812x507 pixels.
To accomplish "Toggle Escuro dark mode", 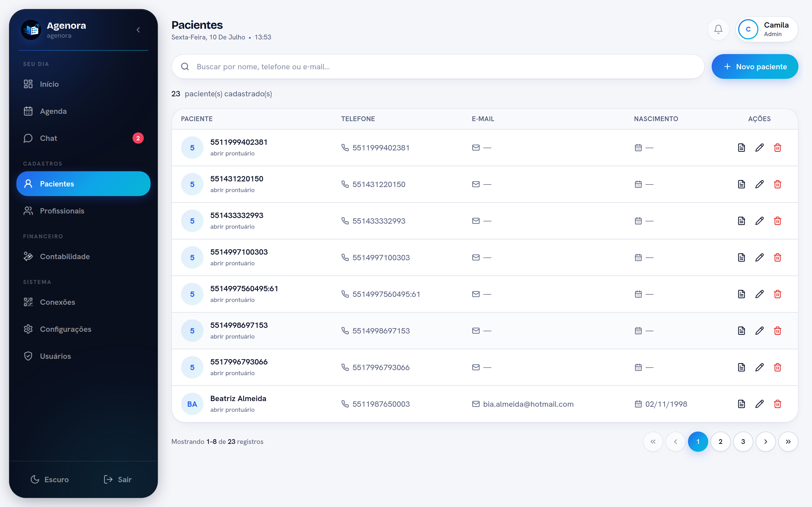I will 50,479.
